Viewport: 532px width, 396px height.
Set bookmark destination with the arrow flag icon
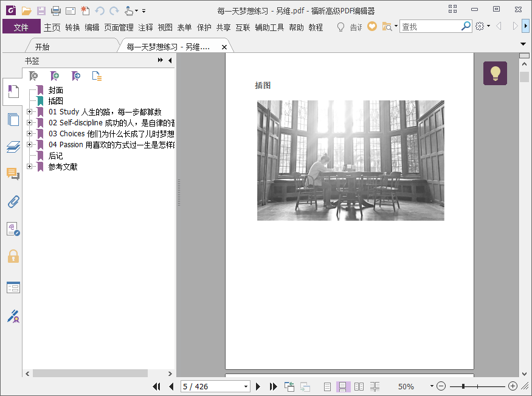tap(75, 76)
